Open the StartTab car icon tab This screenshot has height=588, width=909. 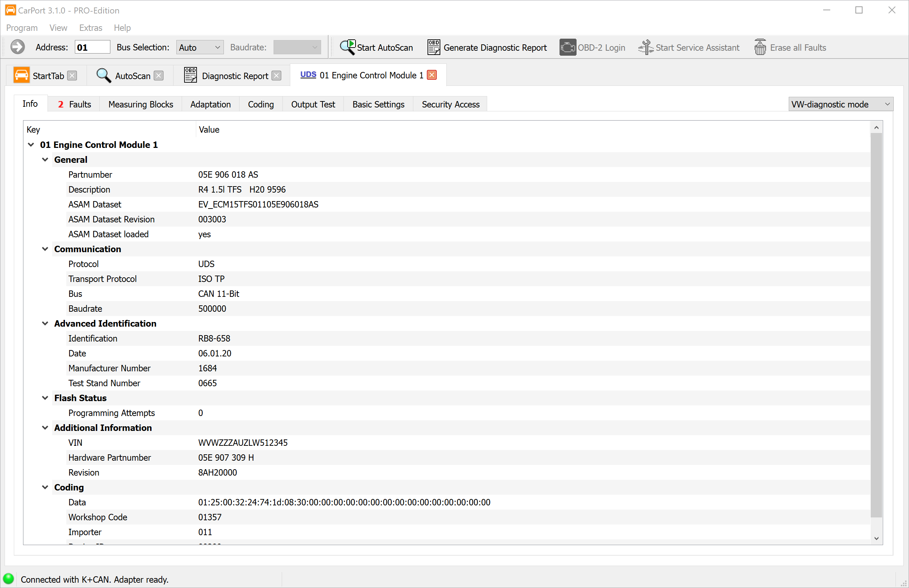[x=21, y=76]
